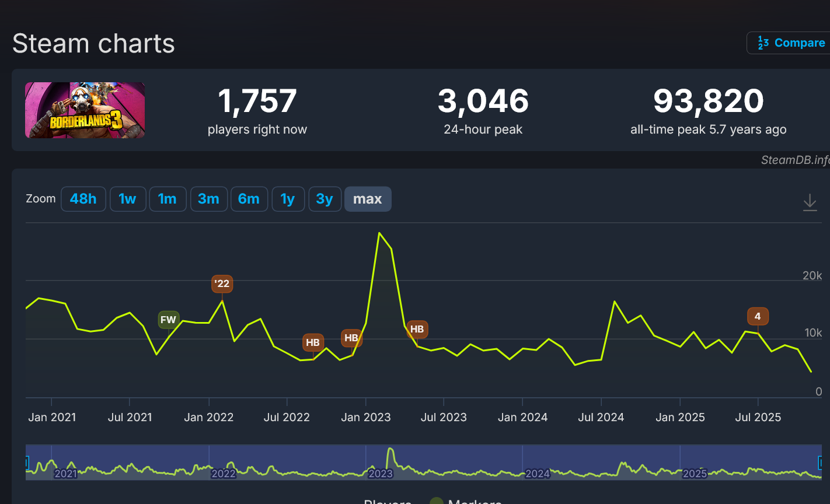The width and height of the screenshot is (830, 504).
Task: Click the leftmost HB marker badge
Action: (313, 342)
